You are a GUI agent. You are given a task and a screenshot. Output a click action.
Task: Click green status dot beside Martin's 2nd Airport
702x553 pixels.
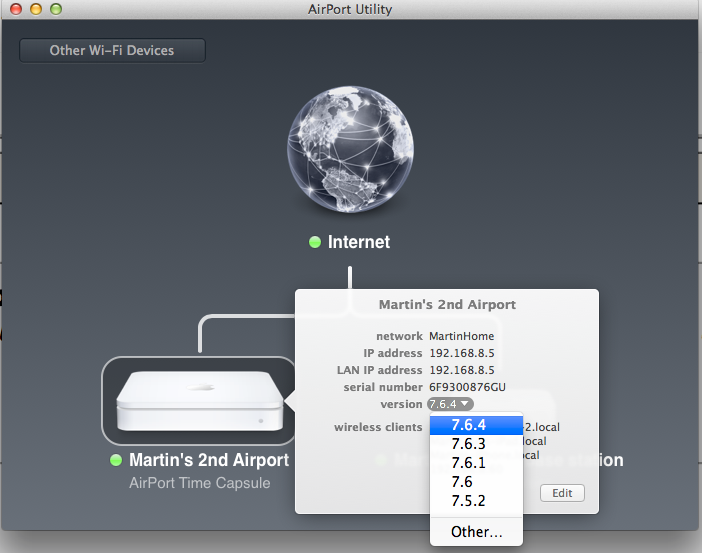[116, 460]
